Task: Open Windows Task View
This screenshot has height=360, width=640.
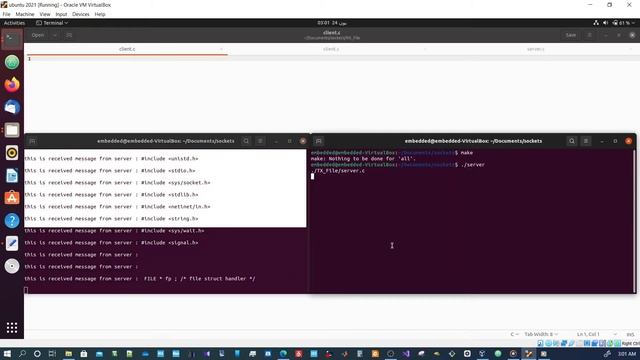Action: pos(52,354)
